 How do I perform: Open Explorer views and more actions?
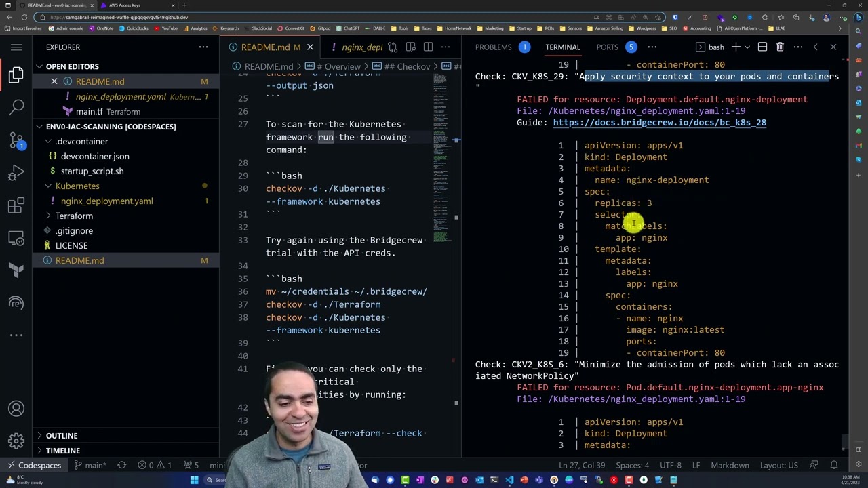[x=203, y=47]
